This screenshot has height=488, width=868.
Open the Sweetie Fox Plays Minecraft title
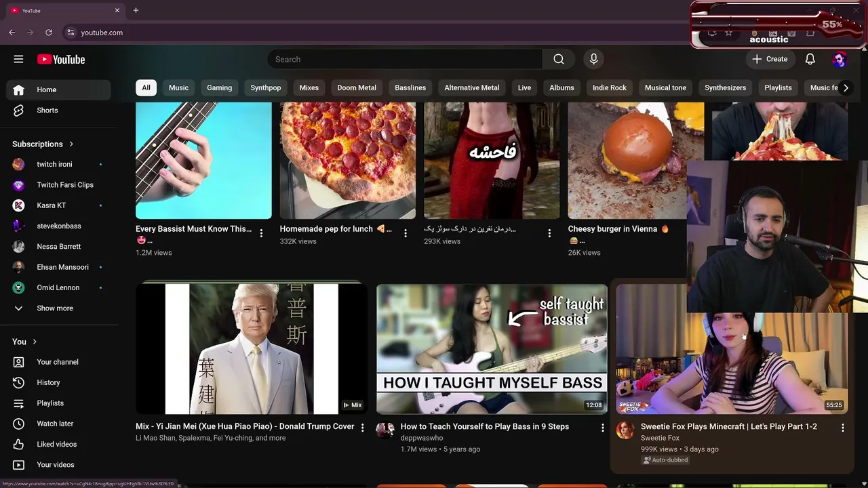click(729, 426)
